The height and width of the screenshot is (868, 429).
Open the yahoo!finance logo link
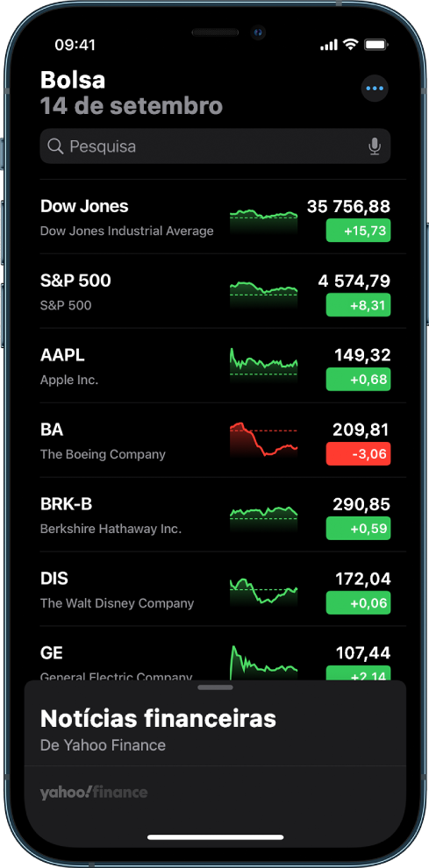pos(94,793)
